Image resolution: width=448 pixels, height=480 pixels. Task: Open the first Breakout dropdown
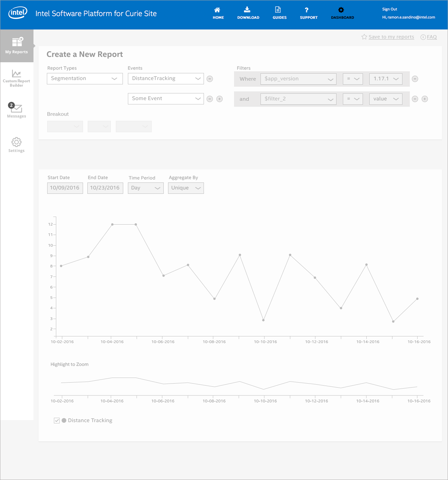click(x=65, y=127)
